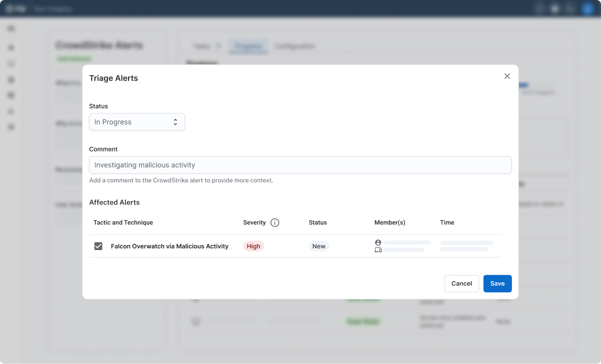Click the Member(s) column header
The height and width of the screenshot is (364, 601).
point(390,222)
